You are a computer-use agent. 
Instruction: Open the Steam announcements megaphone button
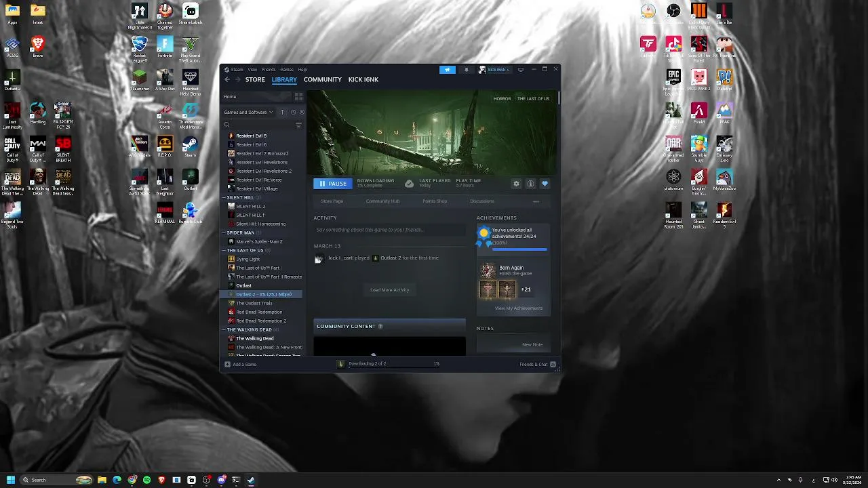[x=447, y=69]
